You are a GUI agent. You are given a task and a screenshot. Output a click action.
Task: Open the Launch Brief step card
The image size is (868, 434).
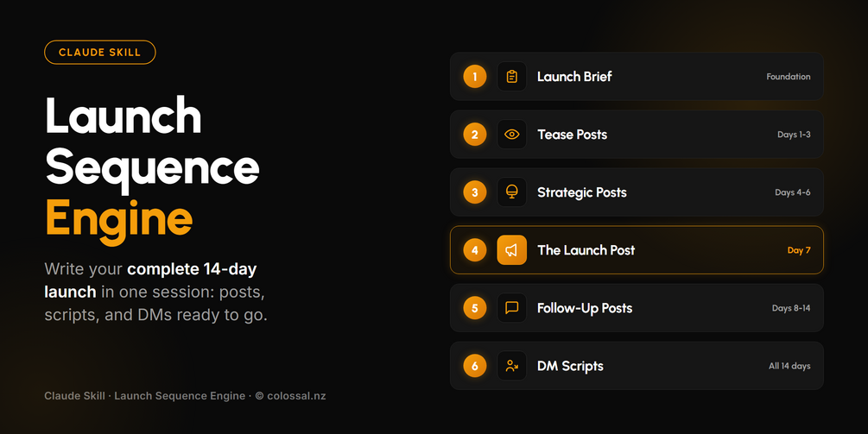[x=637, y=76]
